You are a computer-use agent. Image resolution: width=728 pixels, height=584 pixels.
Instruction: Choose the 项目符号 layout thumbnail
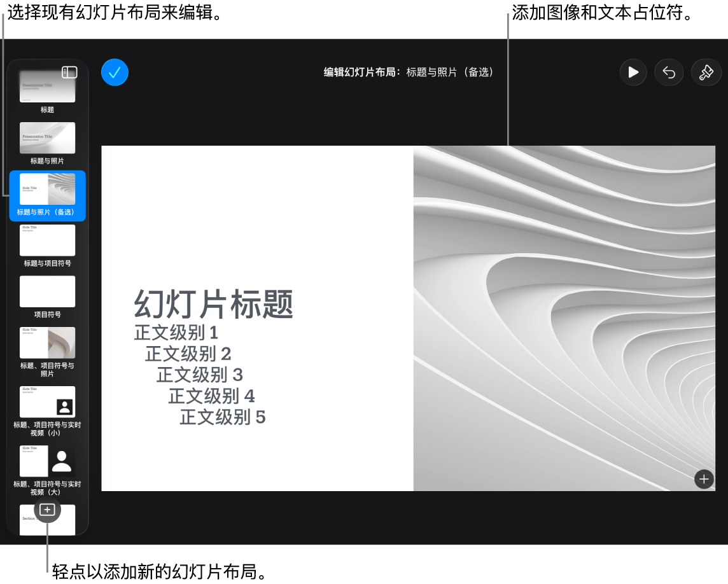click(47, 297)
